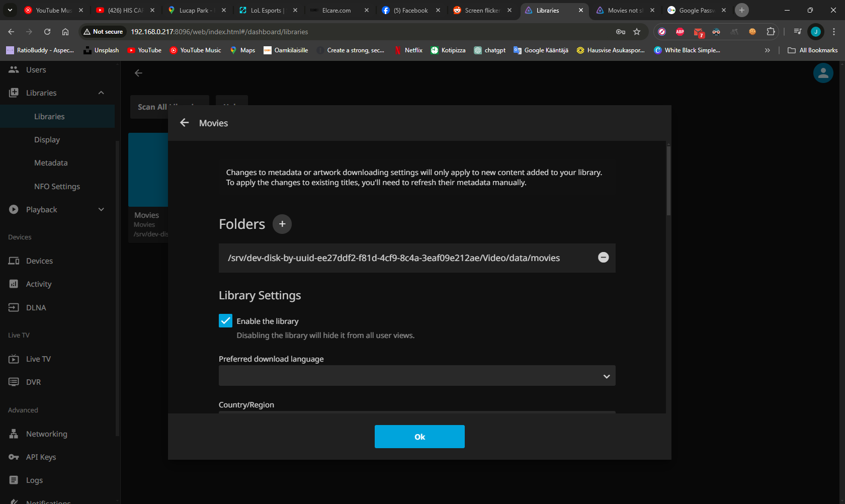This screenshot has height=504, width=845.
Task: Click the add folder plus icon
Action: click(282, 224)
